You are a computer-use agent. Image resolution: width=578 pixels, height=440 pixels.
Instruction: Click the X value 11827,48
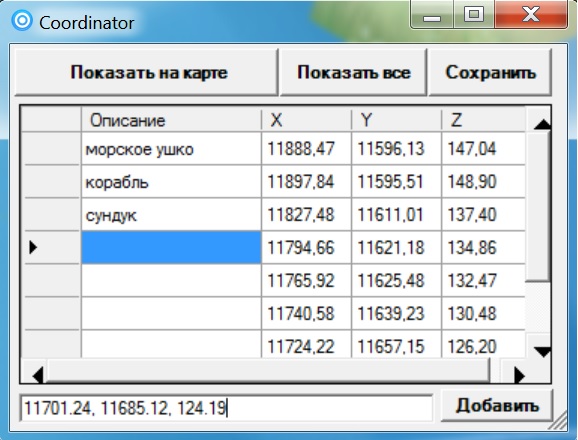point(306,215)
